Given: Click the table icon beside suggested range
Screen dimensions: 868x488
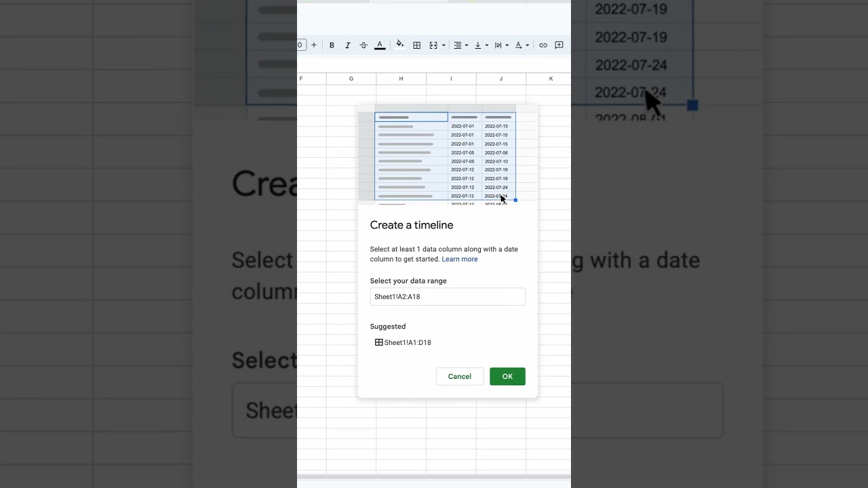Looking at the screenshot, I should click(379, 342).
